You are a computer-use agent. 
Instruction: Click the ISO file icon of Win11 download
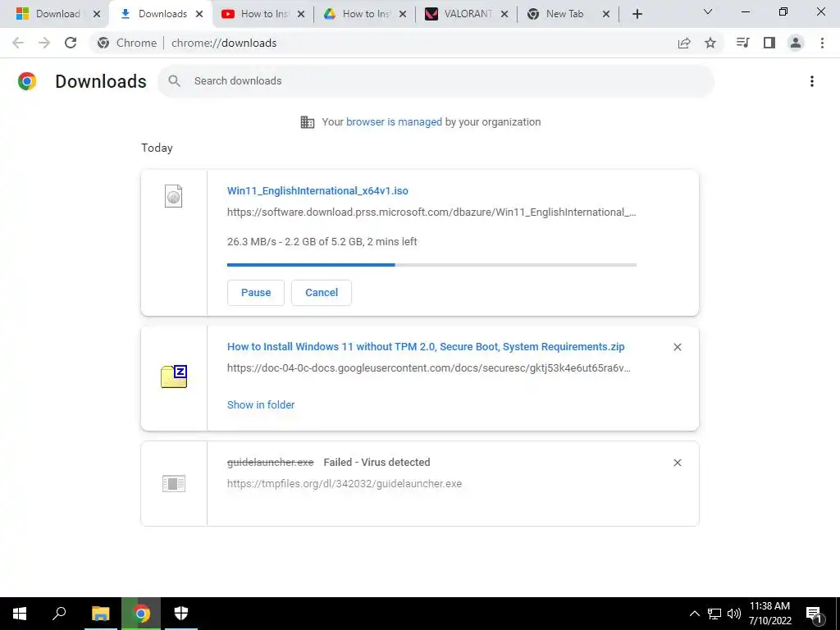tap(173, 196)
